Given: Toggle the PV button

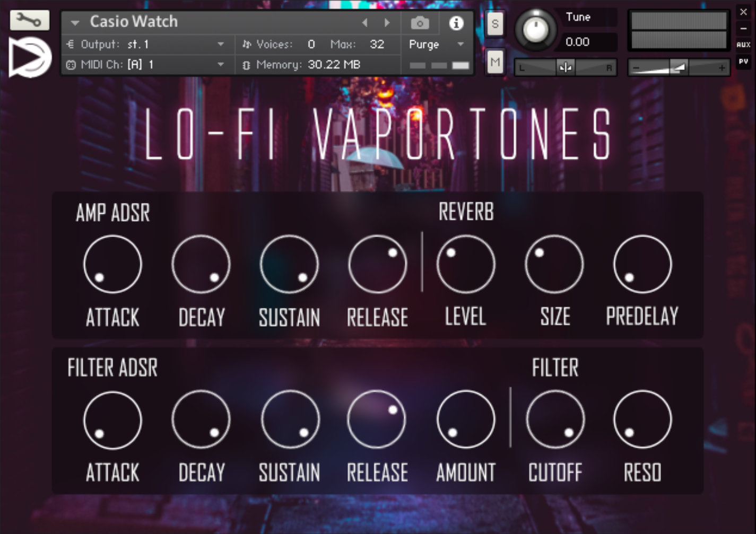Looking at the screenshot, I should pyautogui.click(x=743, y=61).
